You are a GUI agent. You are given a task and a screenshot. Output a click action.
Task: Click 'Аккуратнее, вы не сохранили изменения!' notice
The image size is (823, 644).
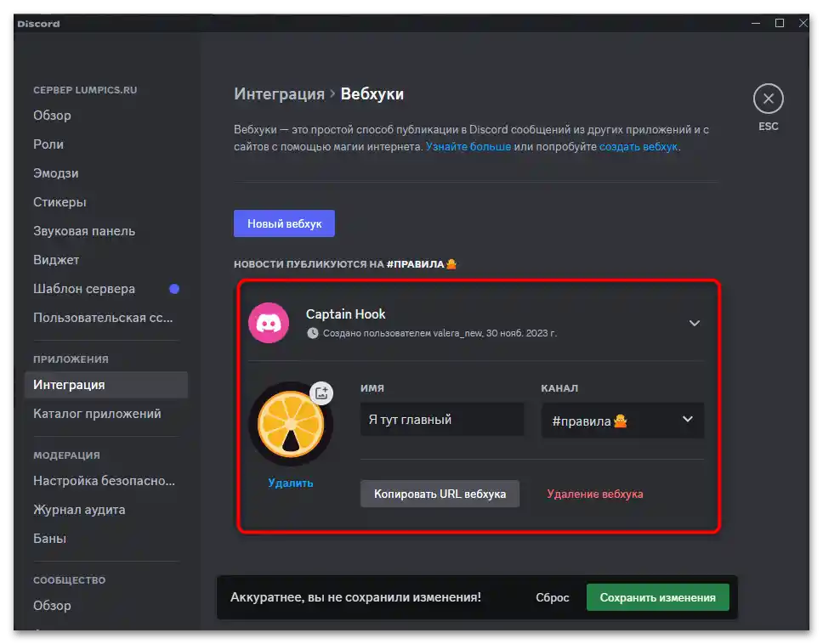(355, 597)
